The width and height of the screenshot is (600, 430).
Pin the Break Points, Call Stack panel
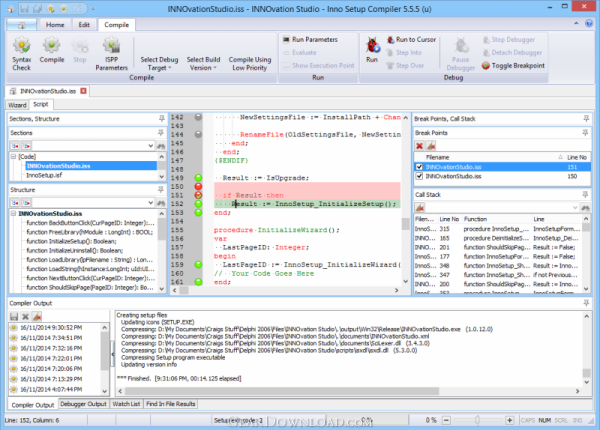tap(586, 119)
